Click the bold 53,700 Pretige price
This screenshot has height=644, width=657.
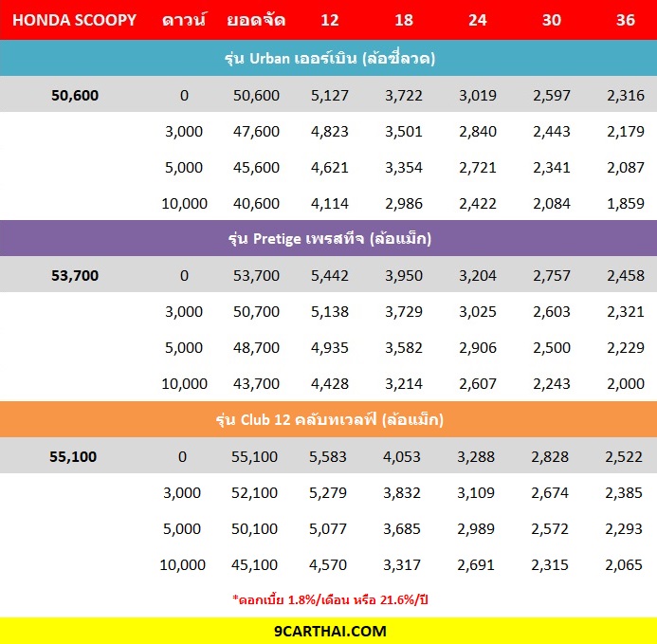tap(75, 275)
